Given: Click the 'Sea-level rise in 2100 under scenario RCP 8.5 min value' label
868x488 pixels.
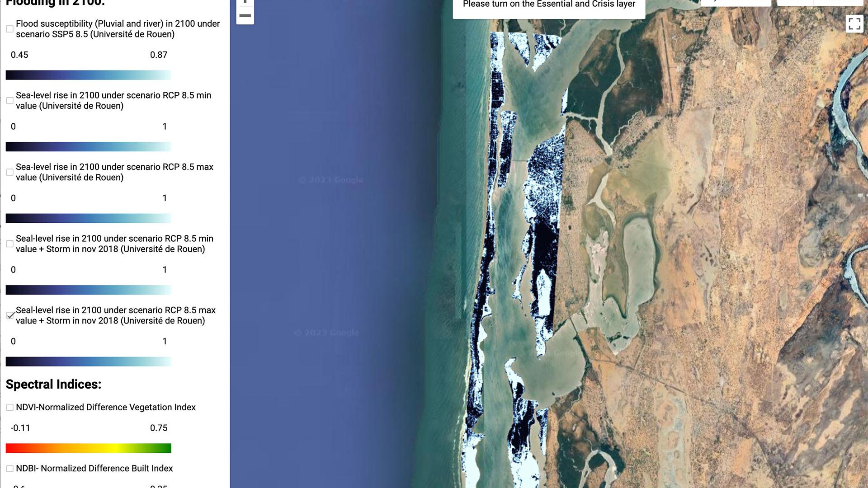Looking at the screenshot, I should coord(113,101).
